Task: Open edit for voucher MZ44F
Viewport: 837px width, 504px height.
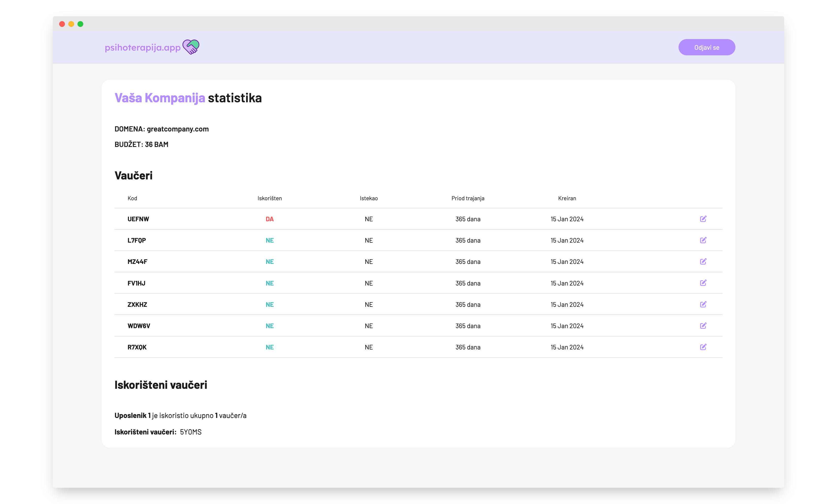Action: (703, 262)
